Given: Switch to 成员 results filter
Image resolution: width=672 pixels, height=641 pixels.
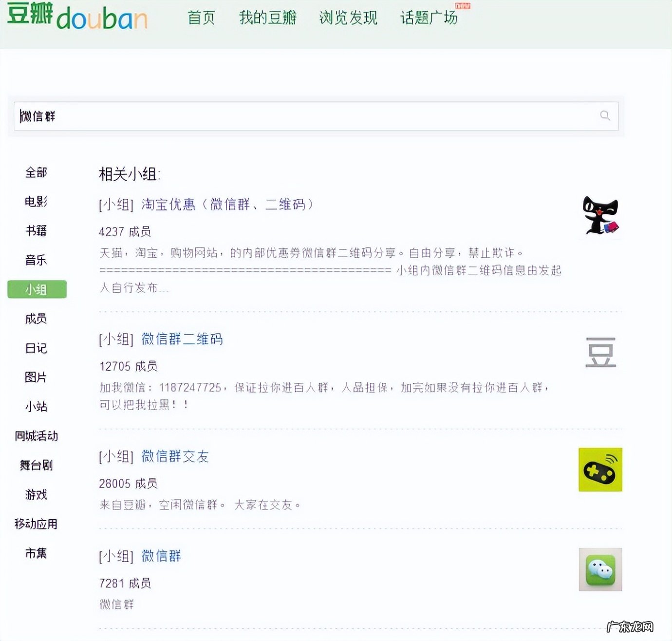Looking at the screenshot, I should [x=37, y=319].
